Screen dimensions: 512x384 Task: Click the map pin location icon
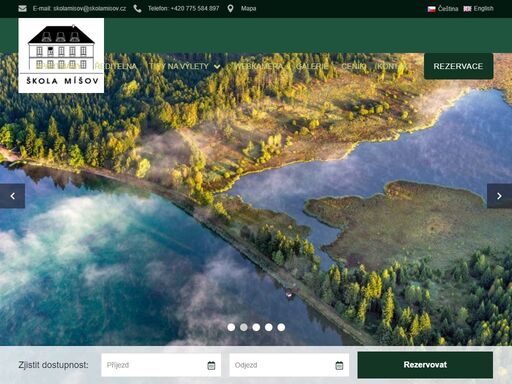click(x=230, y=9)
